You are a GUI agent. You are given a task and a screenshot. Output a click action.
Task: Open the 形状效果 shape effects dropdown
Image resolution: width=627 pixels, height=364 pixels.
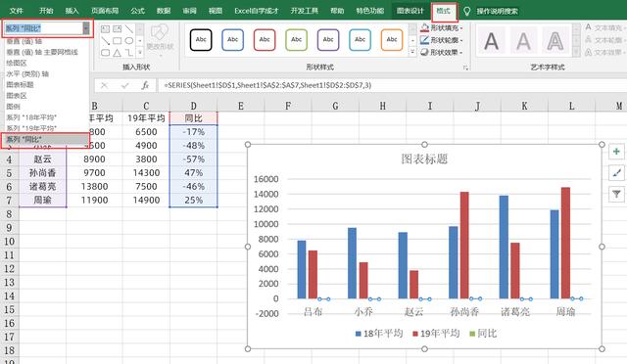click(x=442, y=52)
